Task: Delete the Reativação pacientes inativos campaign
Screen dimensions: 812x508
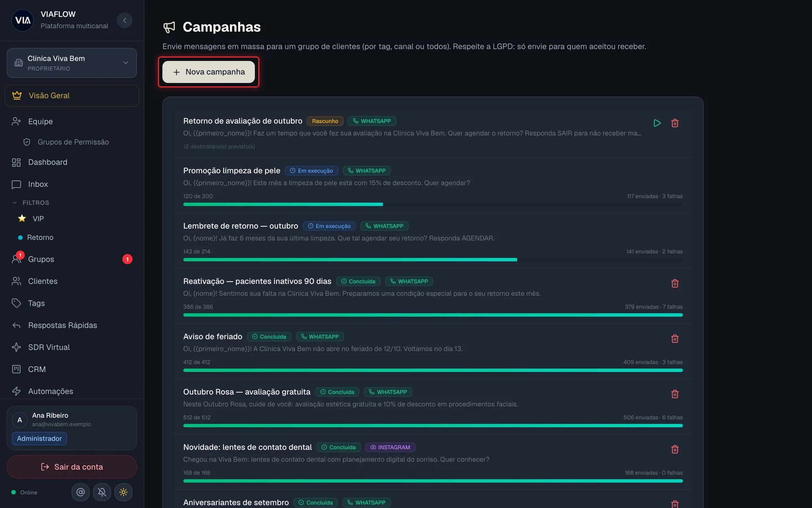Action: coord(675,283)
